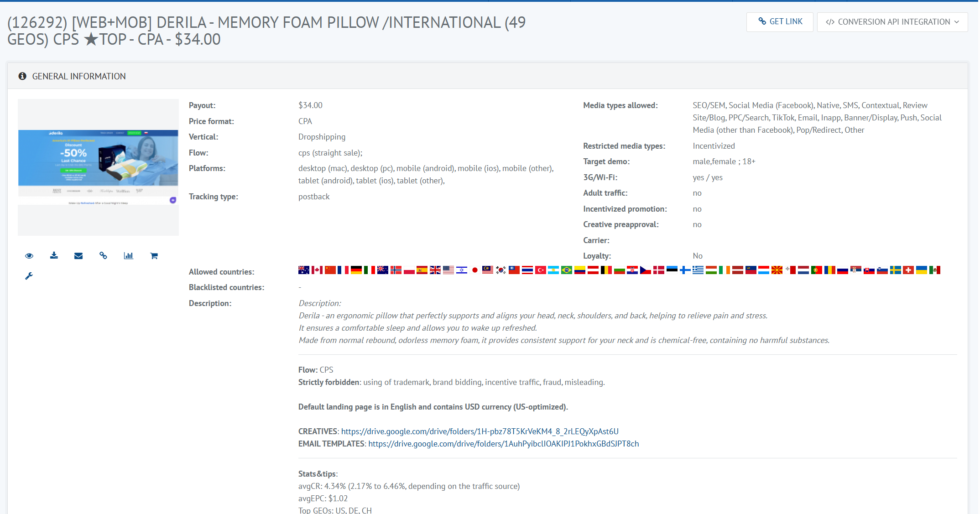Click the Derila landing page thumbnail
Viewport: 980px width, 514px height.
tap(98, 167)
